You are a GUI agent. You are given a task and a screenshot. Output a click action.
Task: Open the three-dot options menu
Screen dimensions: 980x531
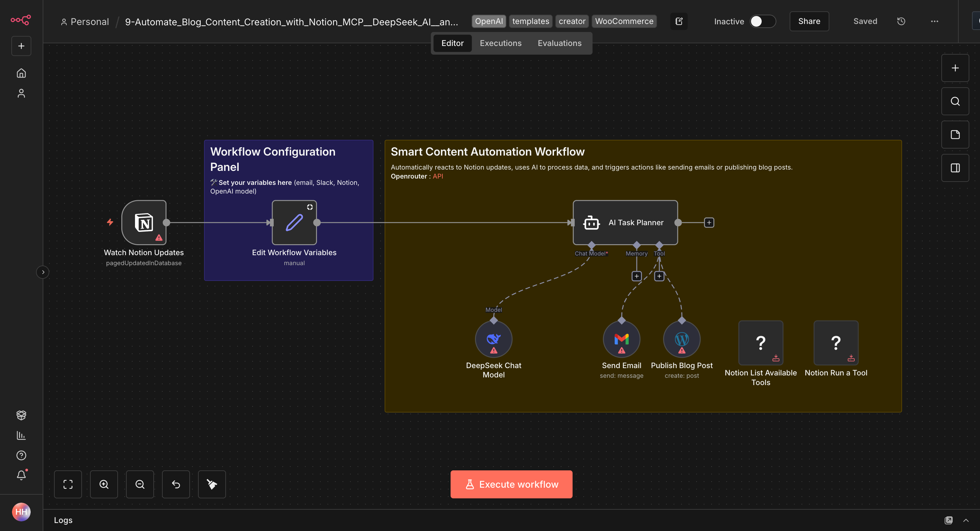tap(935, 21)
